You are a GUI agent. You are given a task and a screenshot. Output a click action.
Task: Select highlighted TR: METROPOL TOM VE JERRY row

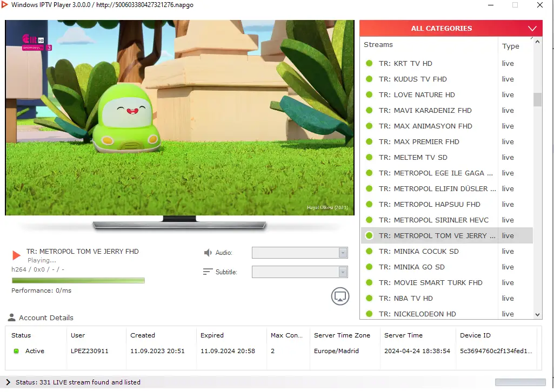tap(446, 235)
